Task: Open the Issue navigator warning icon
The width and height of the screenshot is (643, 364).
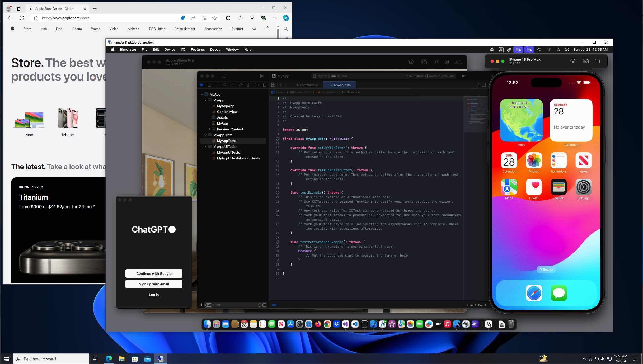Action: pos(233,85)
